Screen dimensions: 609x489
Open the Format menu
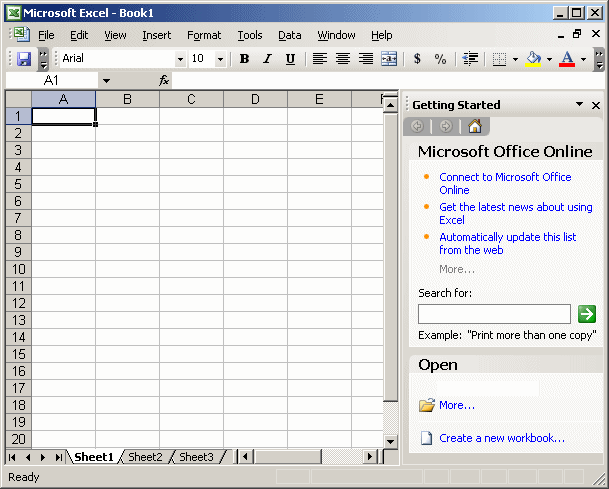204,35
